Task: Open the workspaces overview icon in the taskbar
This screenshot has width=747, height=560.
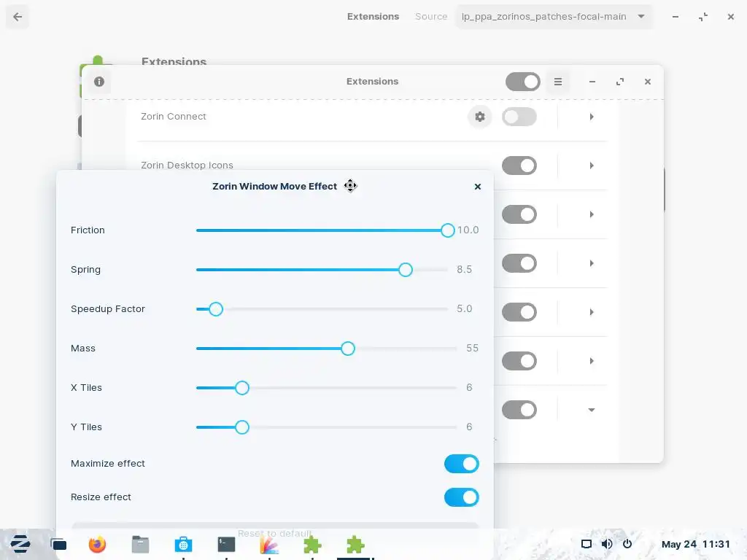Action: [x=58, y=544]
